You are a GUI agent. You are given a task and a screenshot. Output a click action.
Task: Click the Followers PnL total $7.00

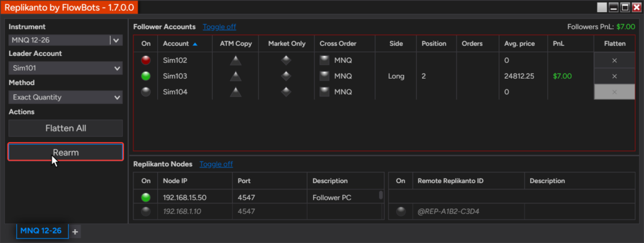click(626, 26)
